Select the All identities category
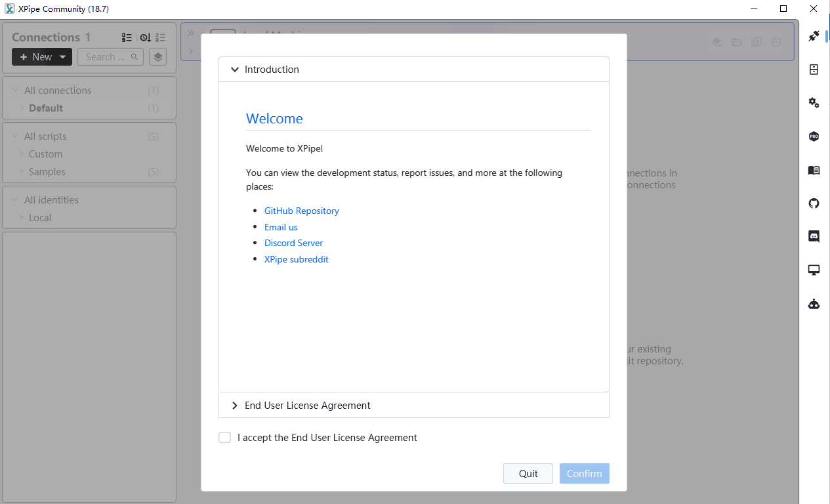The width and height of the screenshot is (830, 504). point(89,200)
